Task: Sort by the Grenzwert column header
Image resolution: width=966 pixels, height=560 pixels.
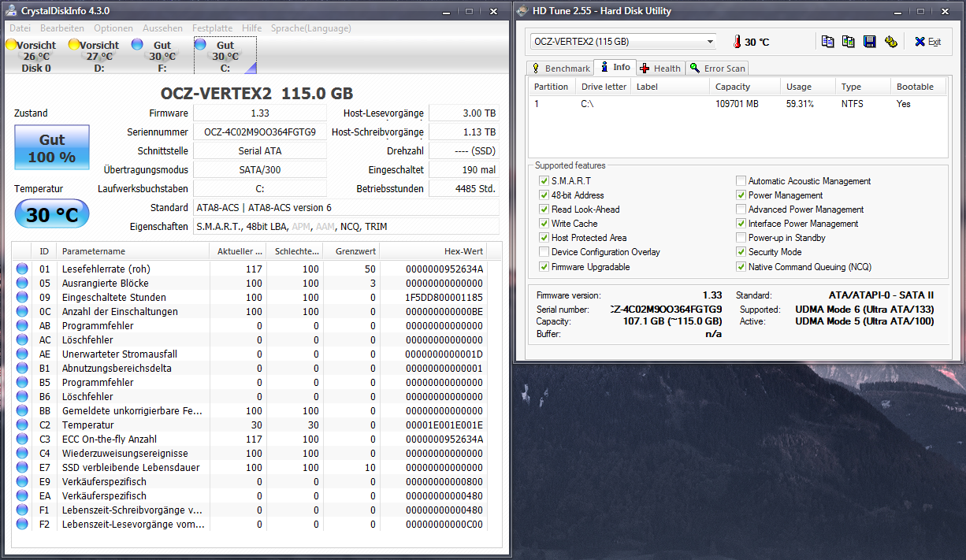Action: (351, 251)
